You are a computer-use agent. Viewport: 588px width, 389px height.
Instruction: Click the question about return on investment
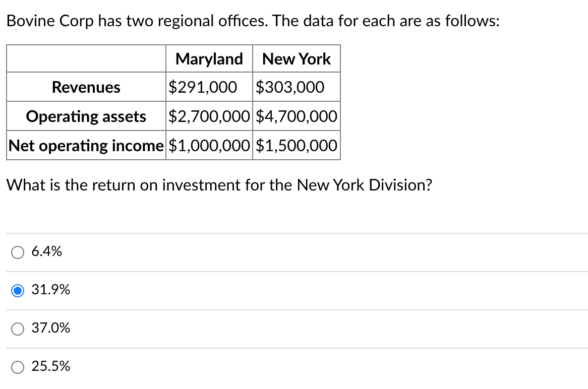coord(219,185)
